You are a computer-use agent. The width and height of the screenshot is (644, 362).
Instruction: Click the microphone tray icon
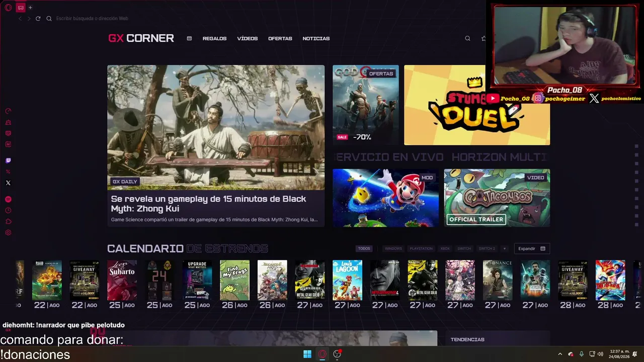point(582,354)
